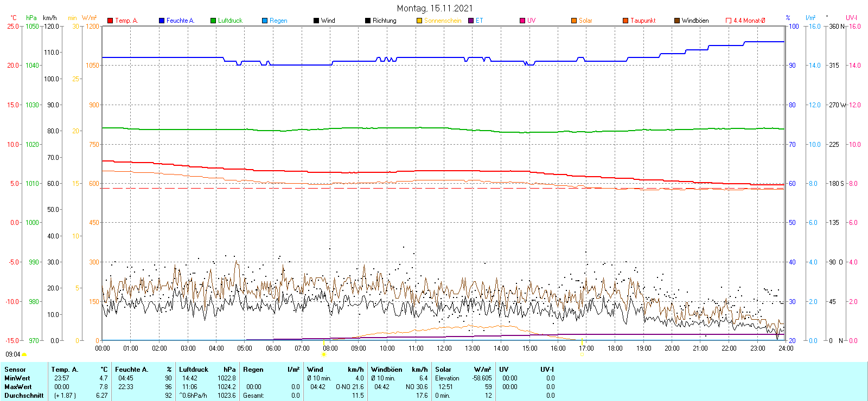
Task: Click the 'Montag, 15.11.2021' chart title
Action: (435, 8)
